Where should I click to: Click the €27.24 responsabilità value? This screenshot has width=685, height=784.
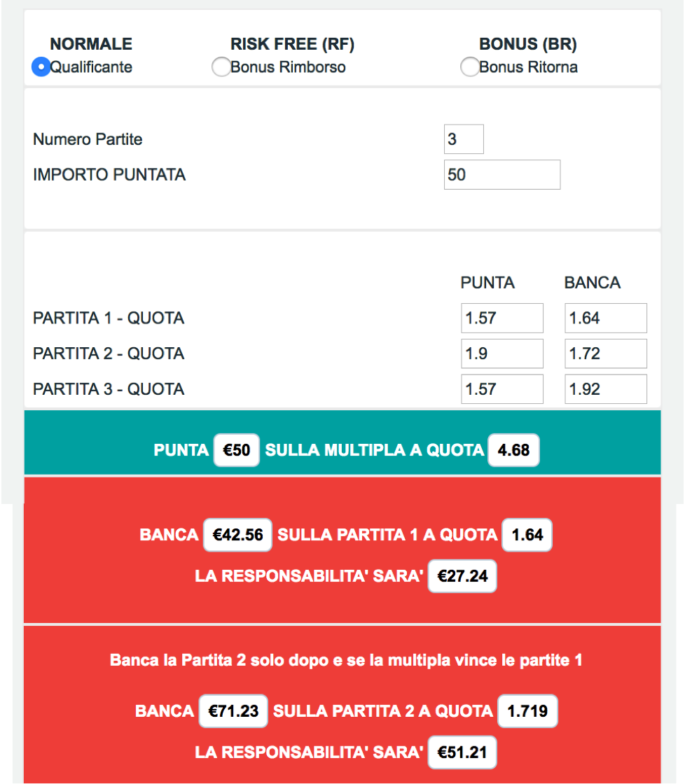(x=462, y=576)
